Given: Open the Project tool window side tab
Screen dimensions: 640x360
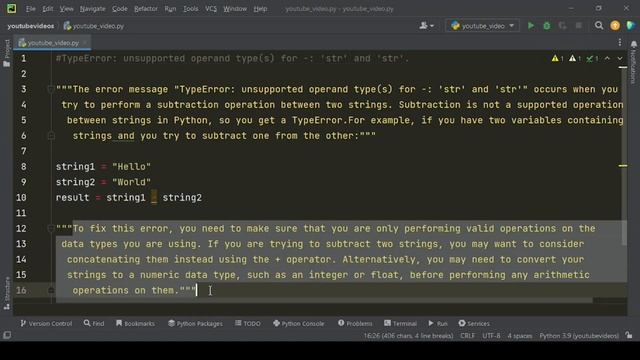Looking at the screenshot, I should tap(7, 53).
